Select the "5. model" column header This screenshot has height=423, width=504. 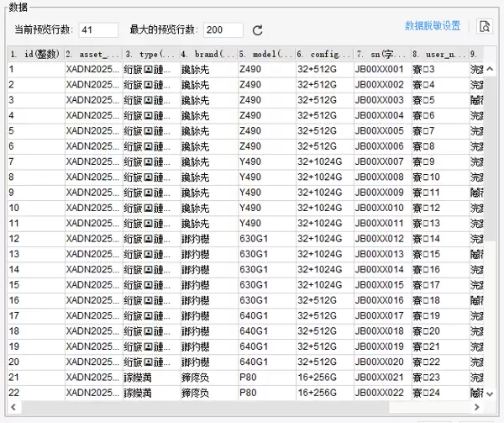click(265, 55)
